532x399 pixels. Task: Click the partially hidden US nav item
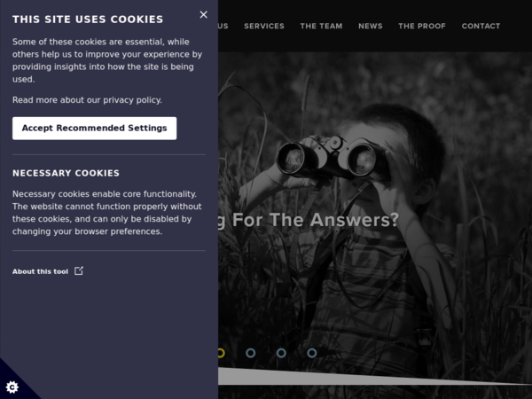pyautogui.click(x=223, y=26)
